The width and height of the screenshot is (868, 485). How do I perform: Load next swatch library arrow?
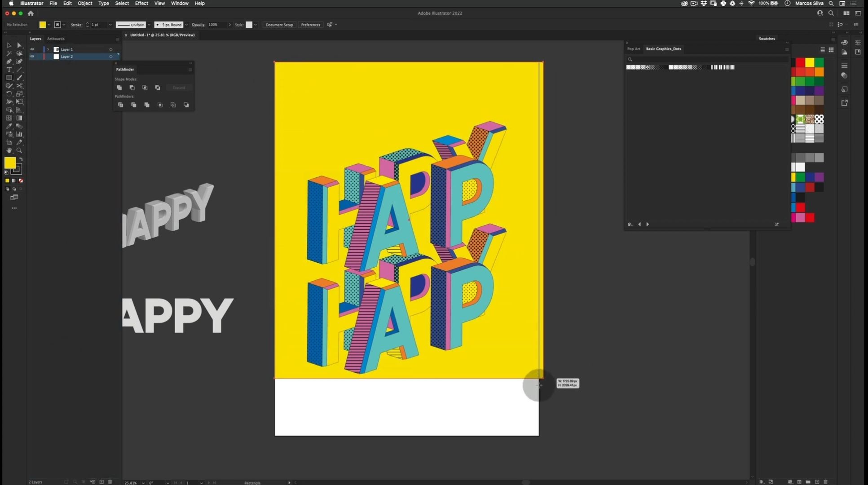point(648,224)
